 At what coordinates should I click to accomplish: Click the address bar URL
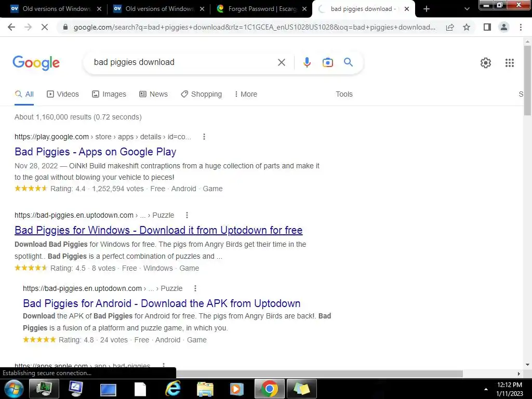coord(255,27)
